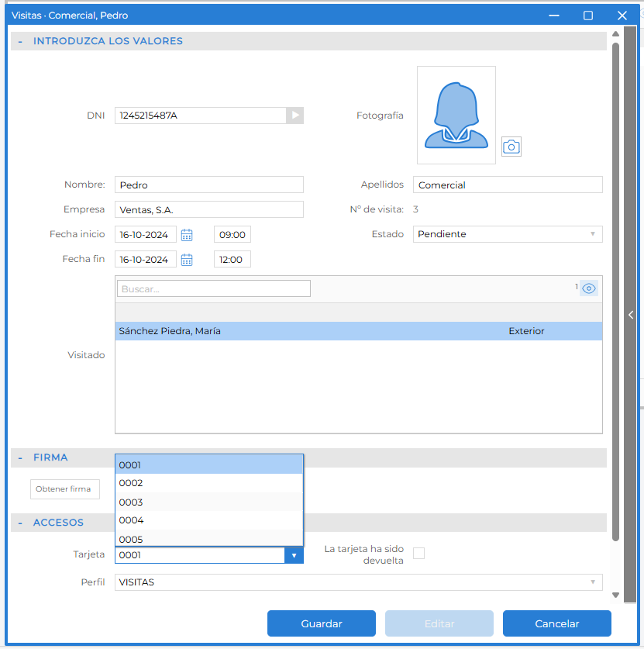Focus the Apellidos field containing Comercial
Image resolution: width=644 pixels, height=649 pixels.
point(508,185)
